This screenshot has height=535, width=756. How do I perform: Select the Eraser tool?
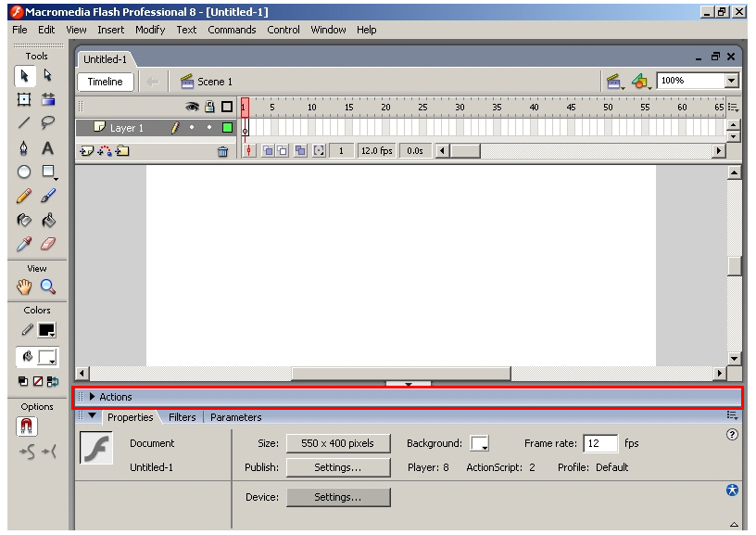[48, 244]
